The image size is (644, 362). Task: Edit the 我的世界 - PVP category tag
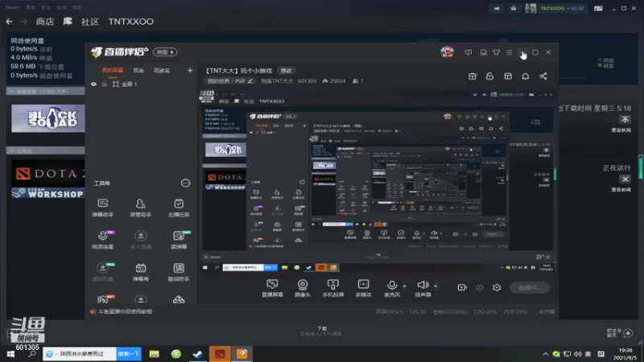(230, 81)
